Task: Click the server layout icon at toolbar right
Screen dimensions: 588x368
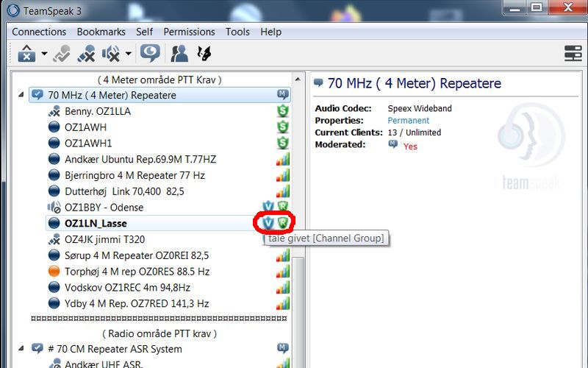Action: pyautogui.click(x=573, y=53)
